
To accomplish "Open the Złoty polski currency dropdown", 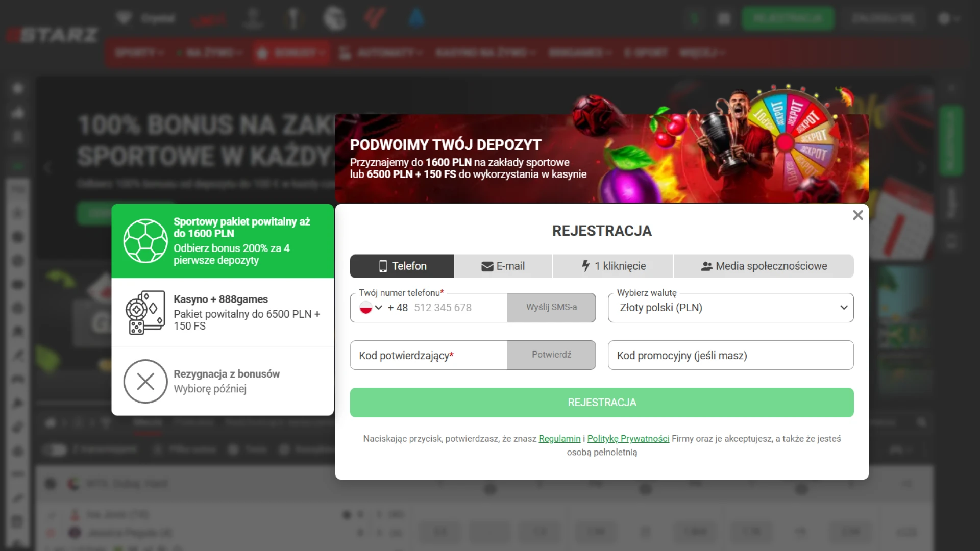I will pos(730,308).
